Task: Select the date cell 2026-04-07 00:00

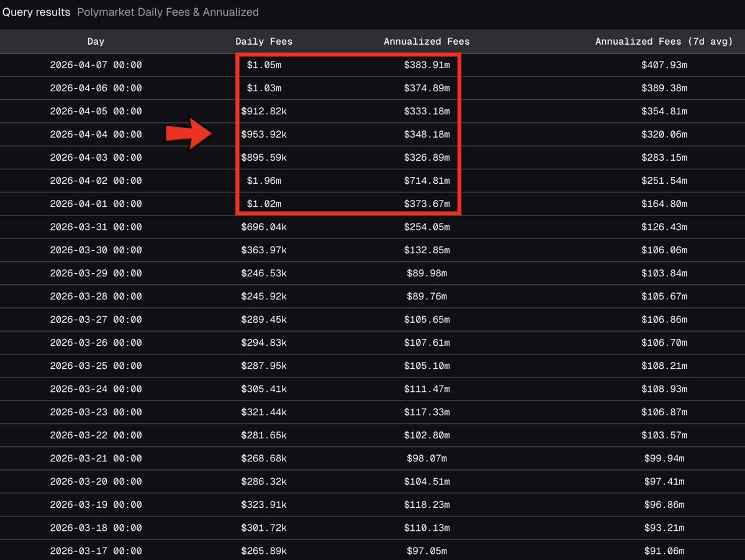Action: [x=96, y=65]
